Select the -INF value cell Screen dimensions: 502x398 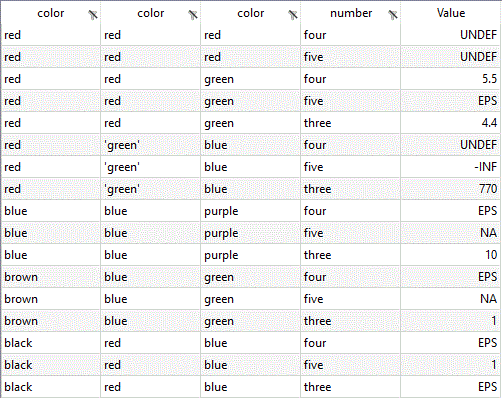[x=450, y=167]
